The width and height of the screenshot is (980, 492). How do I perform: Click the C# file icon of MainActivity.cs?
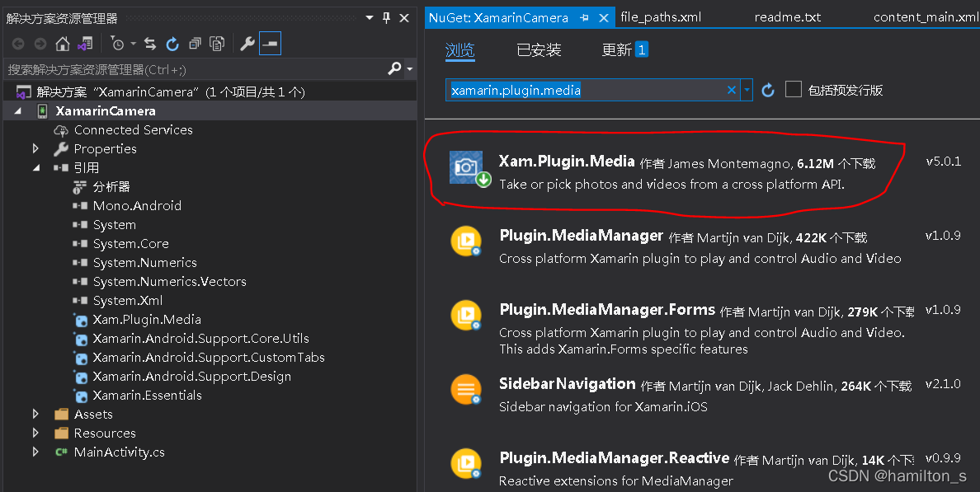click(61, 452)
